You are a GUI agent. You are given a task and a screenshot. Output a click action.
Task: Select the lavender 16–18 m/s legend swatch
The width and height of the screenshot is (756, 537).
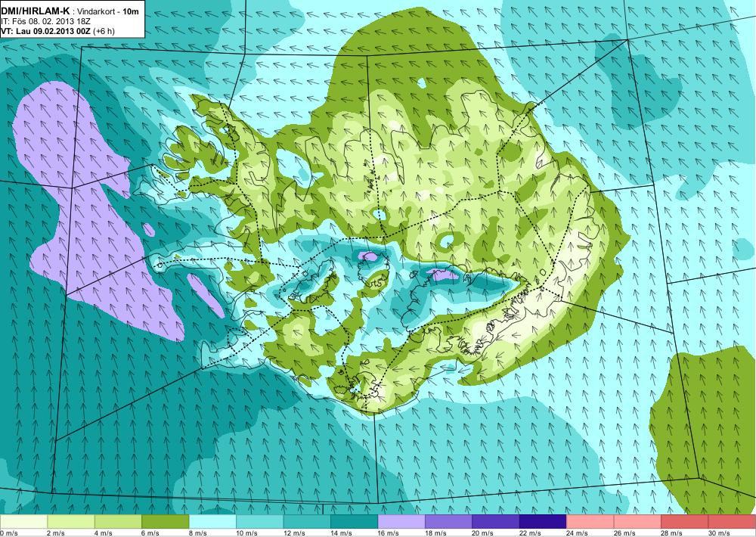click(x=401, y=522)
